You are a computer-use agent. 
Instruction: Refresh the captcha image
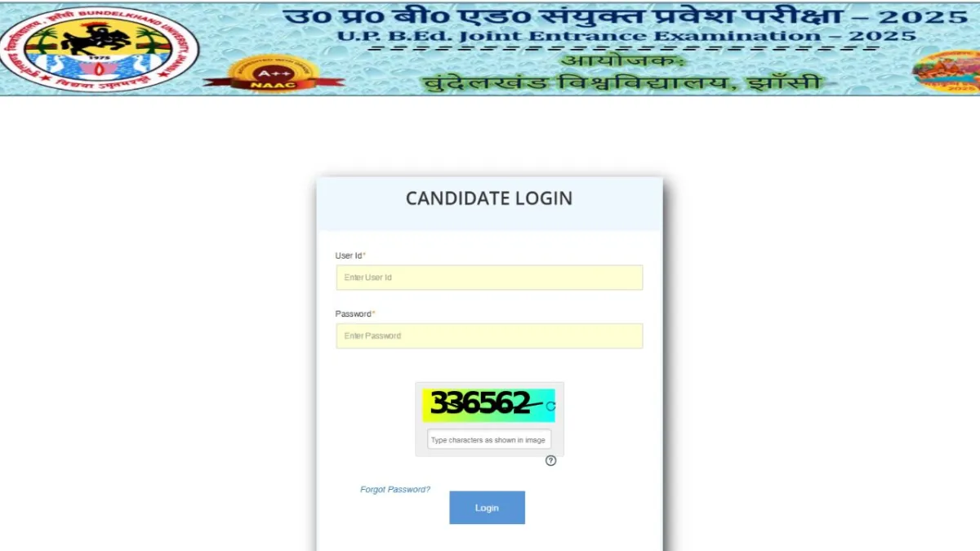550,406
